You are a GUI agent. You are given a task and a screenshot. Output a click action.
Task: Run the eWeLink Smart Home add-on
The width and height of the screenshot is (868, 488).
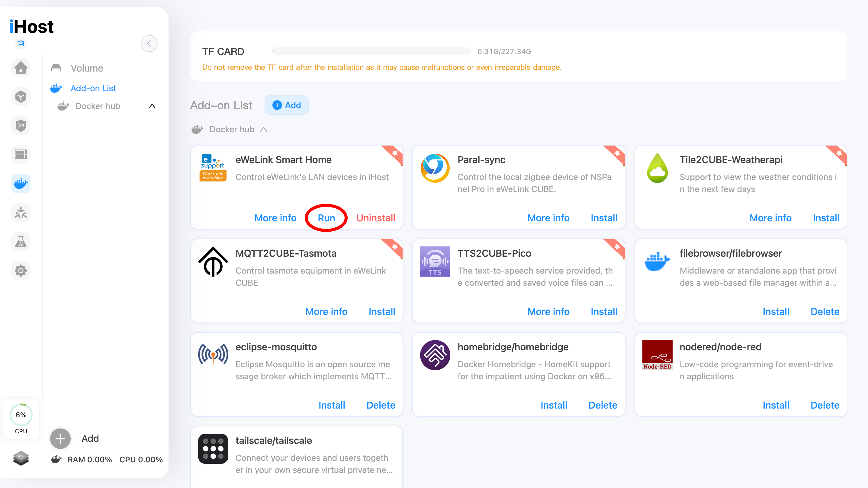[326, 218]
